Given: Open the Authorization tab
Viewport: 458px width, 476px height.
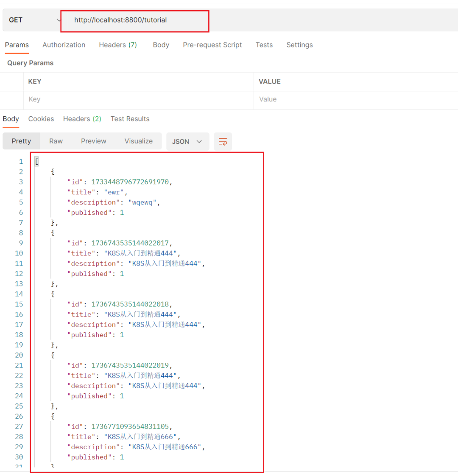Looking at the screenshot, I should point(64,45).
